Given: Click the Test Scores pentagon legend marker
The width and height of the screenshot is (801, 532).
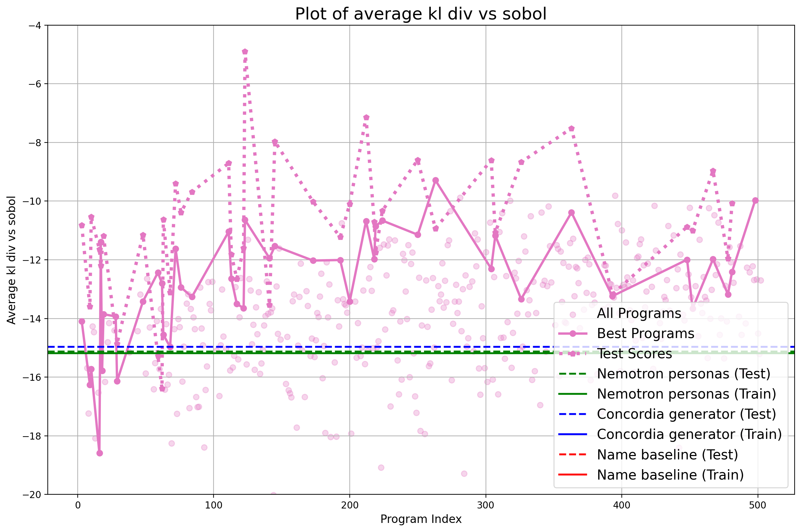Looking at the screenshot, I should point(573,354).
